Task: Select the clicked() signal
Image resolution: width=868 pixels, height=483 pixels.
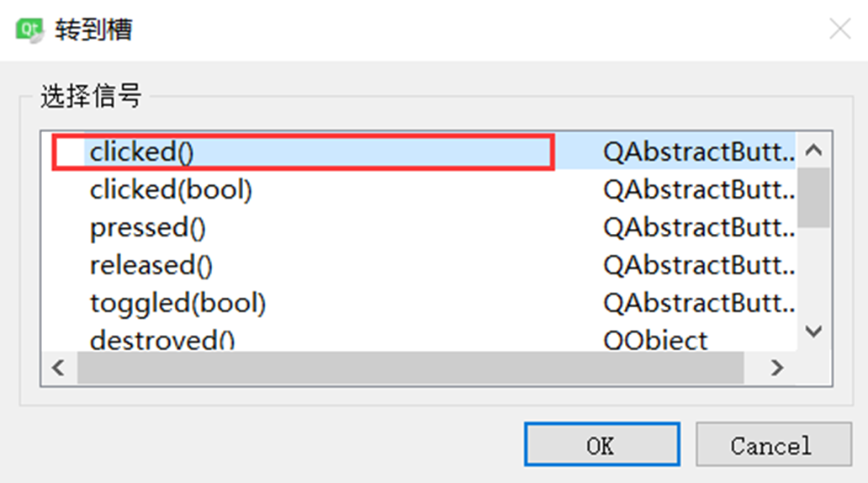Action: pos(141,152)
